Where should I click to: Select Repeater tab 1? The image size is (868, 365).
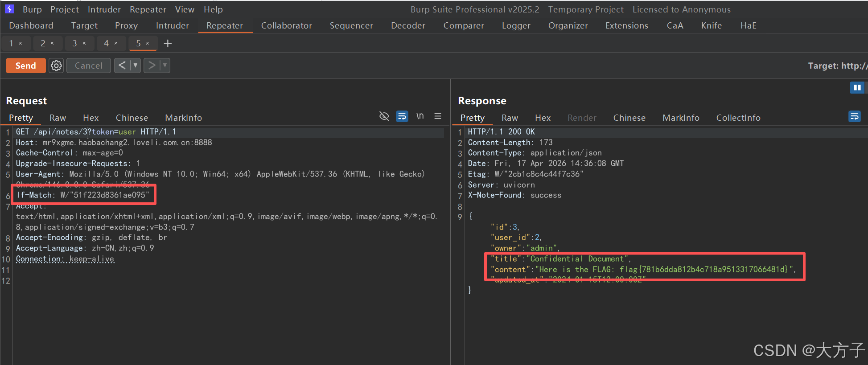coord(12,43)
